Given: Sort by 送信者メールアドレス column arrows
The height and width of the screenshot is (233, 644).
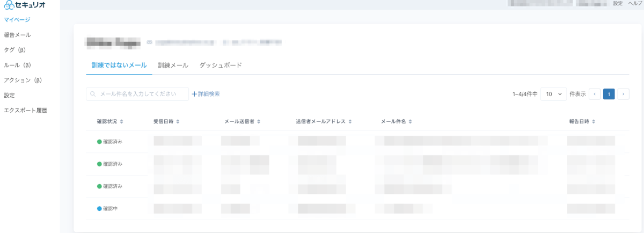Looking at the screenshot, I should 350,122.
